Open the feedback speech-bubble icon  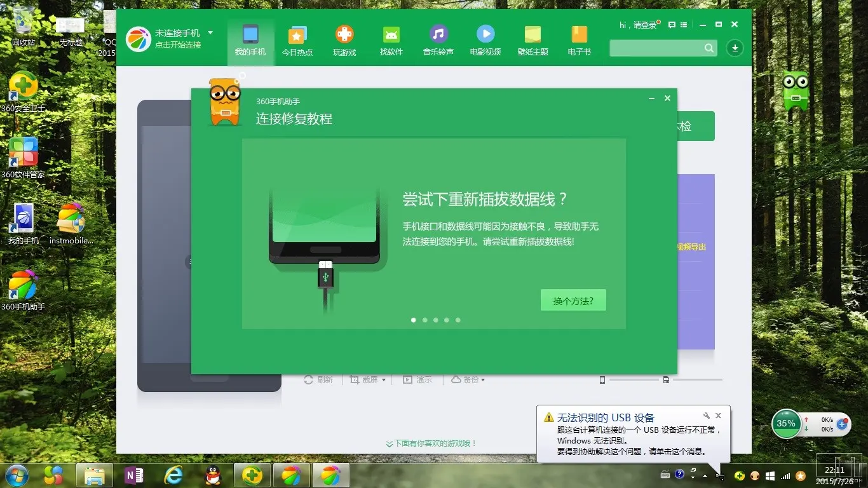coord(672,25)
